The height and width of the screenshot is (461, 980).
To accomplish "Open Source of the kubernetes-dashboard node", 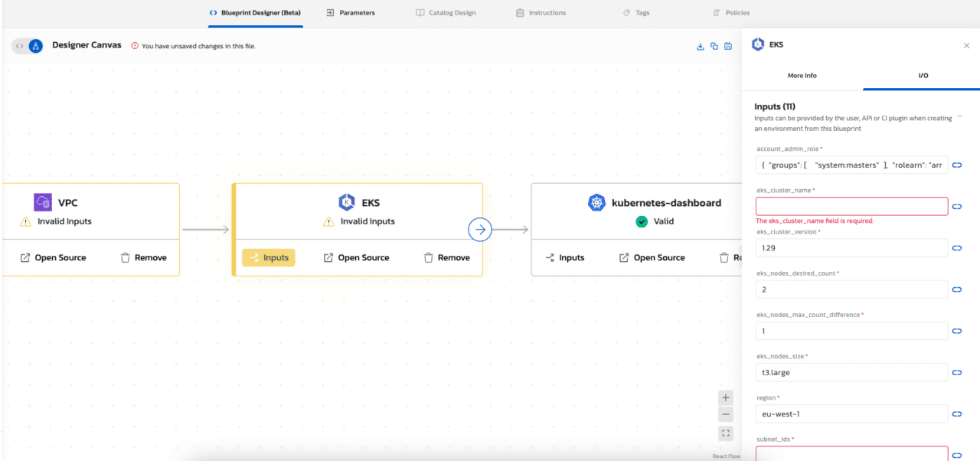I will point(652,257).
